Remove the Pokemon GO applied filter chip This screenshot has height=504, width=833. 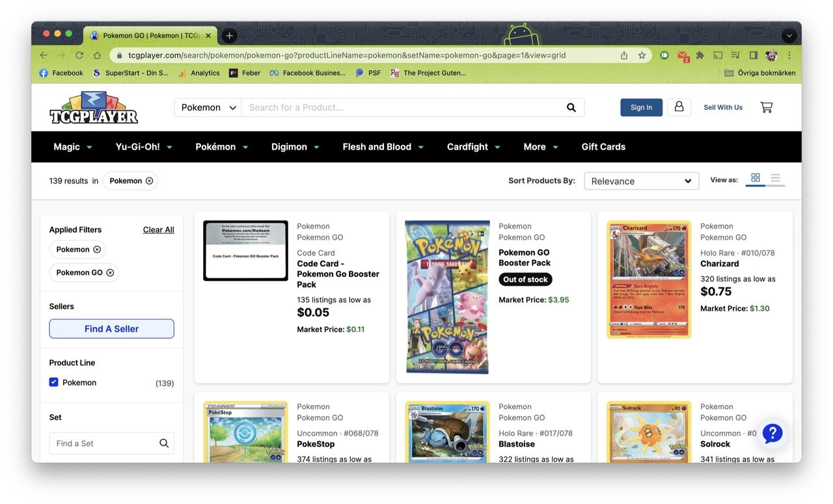point(110,272)
